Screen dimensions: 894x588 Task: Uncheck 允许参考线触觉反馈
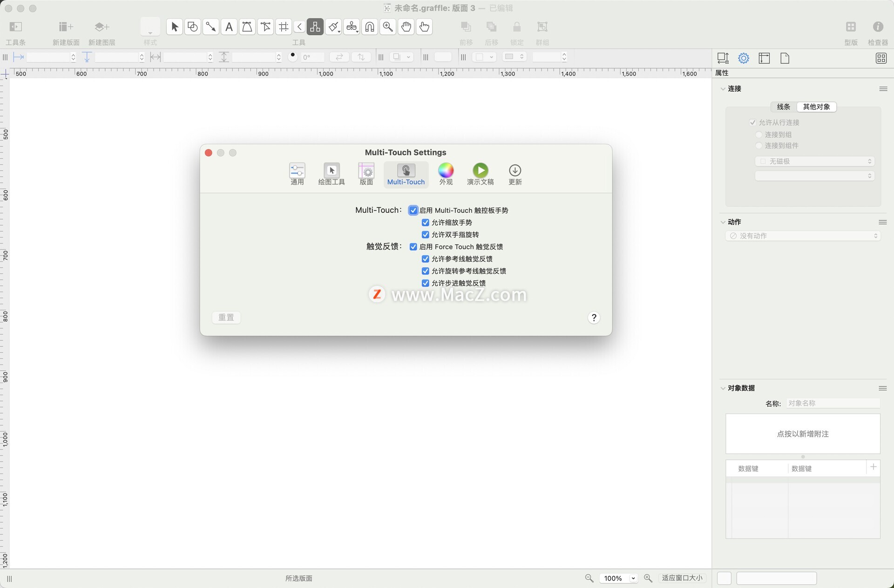point(425,259)
